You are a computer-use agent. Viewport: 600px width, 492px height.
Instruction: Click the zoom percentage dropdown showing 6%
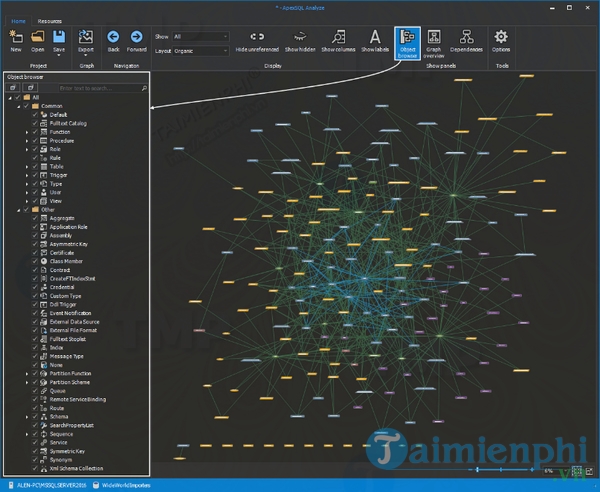pyautogui.click(x=556, y=471)
